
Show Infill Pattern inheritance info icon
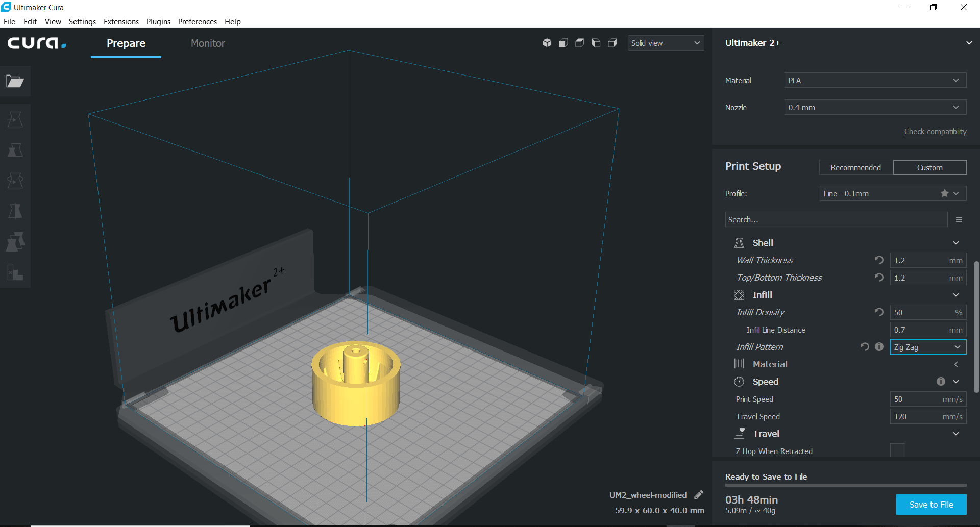click(879, 347)
